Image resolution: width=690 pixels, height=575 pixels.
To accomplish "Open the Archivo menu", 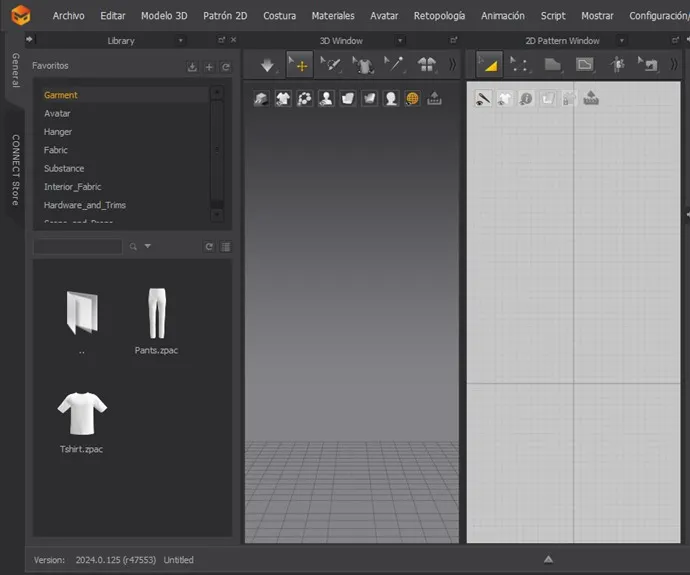I will [x=69, y=16].
